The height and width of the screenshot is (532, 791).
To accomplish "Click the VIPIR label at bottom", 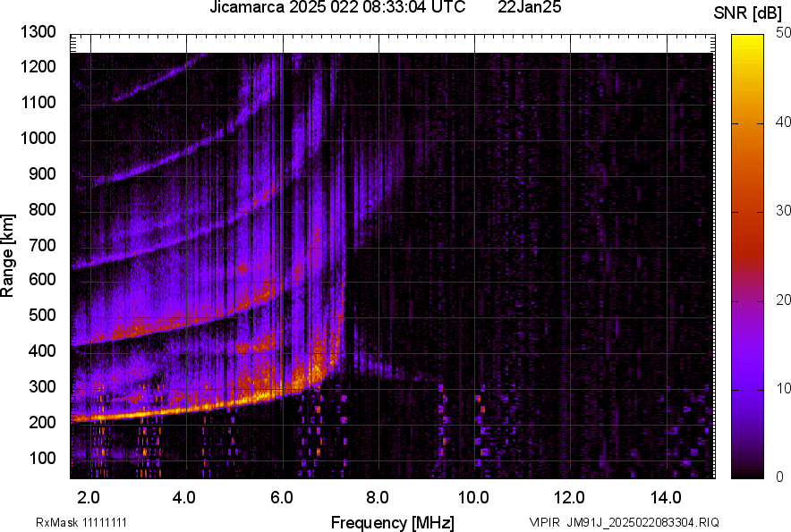I will point(544,522).
